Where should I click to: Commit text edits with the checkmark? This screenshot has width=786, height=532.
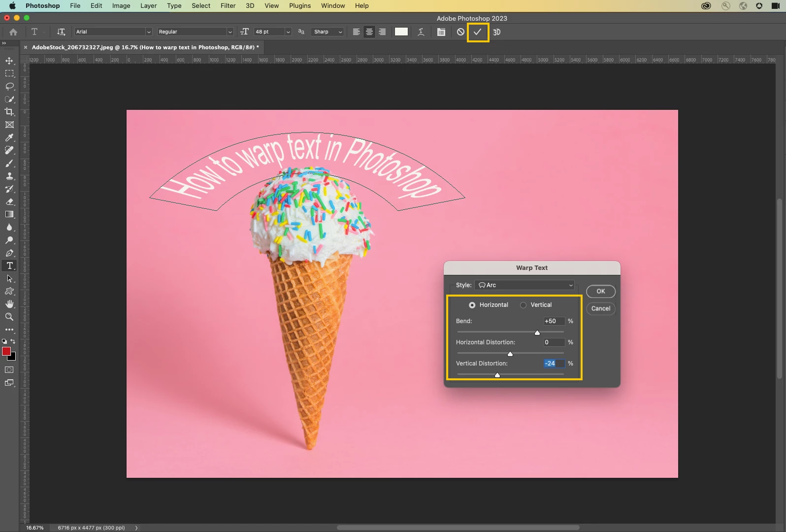click(478, 32)
